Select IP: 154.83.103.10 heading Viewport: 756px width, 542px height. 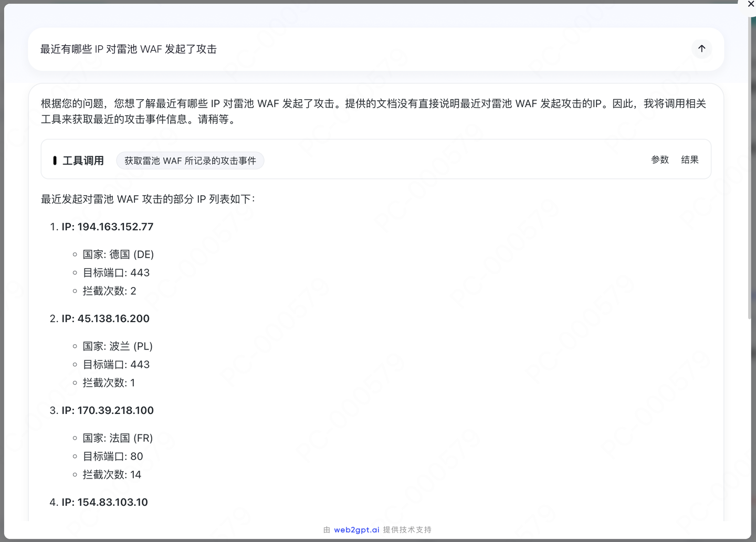(x=104, y=502)
